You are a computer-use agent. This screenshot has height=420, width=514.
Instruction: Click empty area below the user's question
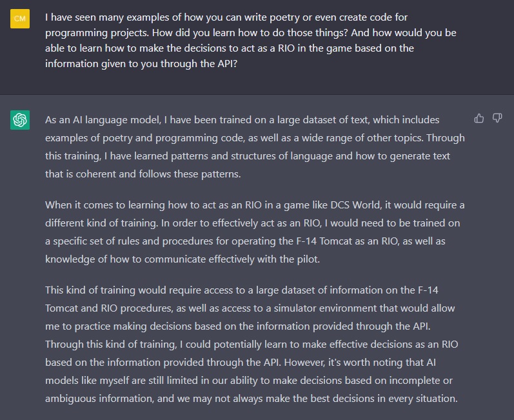click(x=257, y=83)
